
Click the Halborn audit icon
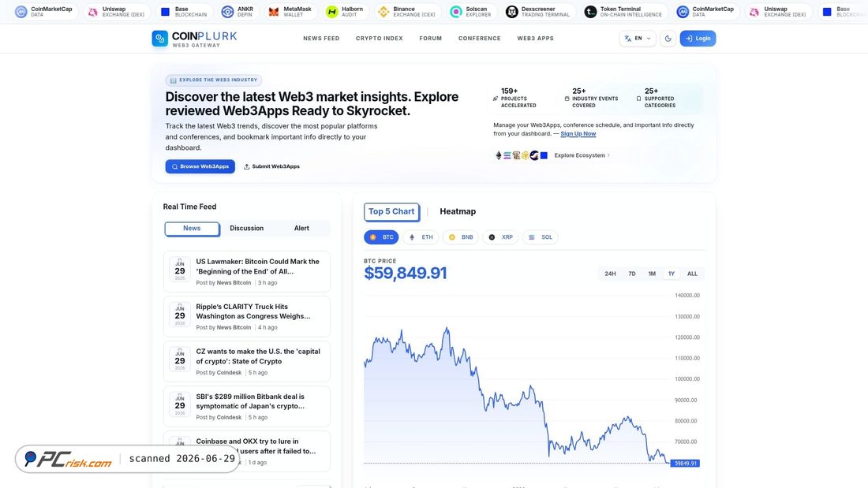pyautogui.click(x=331, y=12)
